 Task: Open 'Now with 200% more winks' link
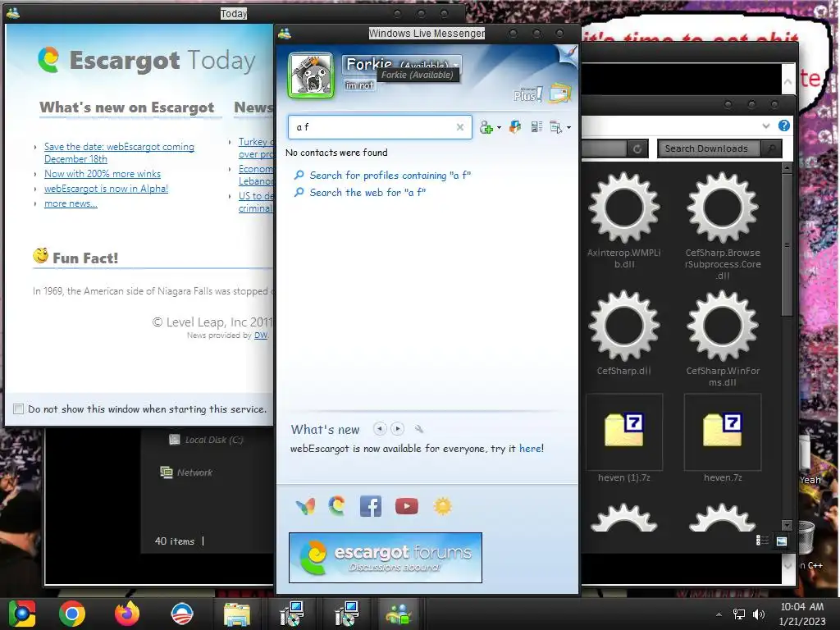(x=103, y=174)
